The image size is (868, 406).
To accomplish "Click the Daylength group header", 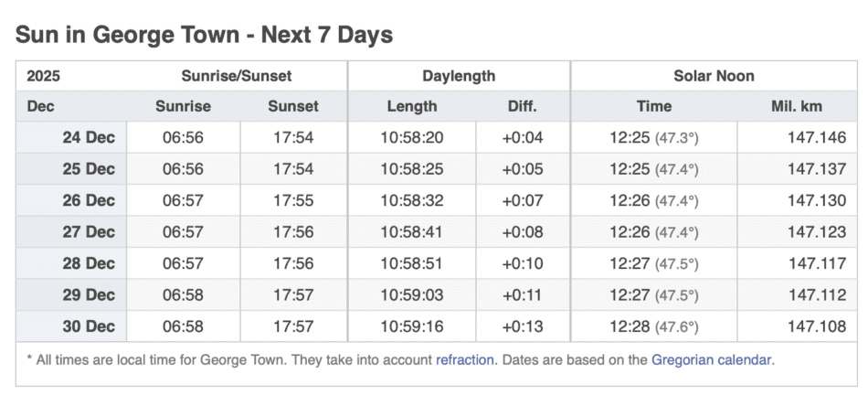I will coord(459,76).
